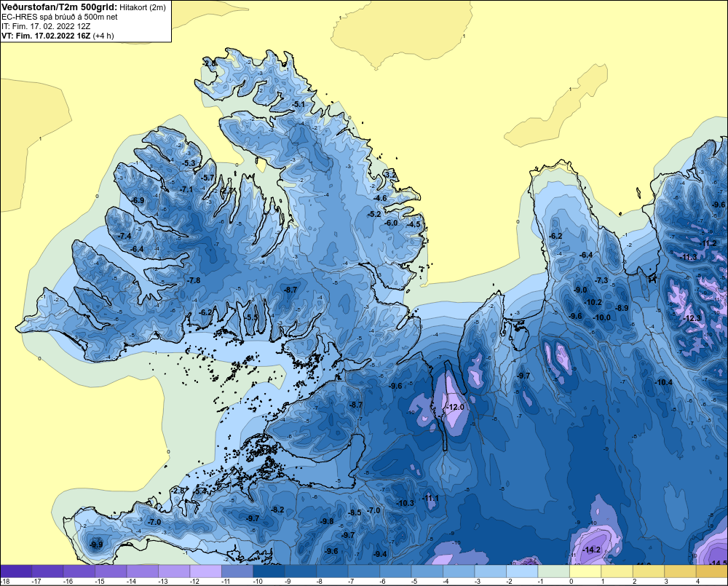This screenshot has width=728, height=586.
Task: Click the '-4.6' temperature value
Action: pyautogui.click(x=381, y=198)
